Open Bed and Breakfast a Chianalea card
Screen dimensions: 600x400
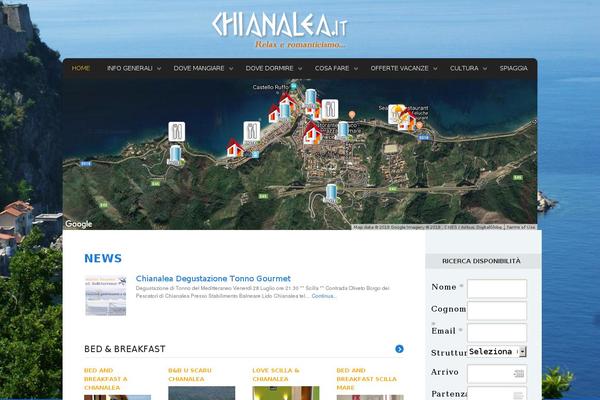[106, 379]
